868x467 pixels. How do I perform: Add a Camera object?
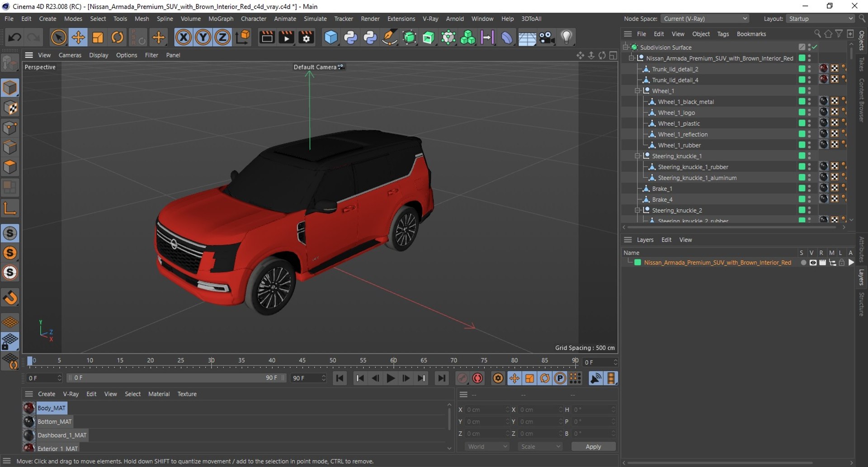click(x=547, y=37)
